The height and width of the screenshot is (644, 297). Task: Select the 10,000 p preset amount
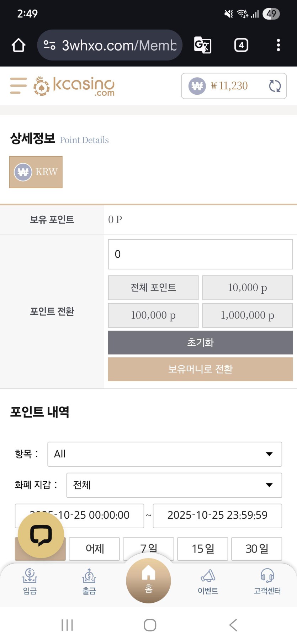tap(248, 288)
